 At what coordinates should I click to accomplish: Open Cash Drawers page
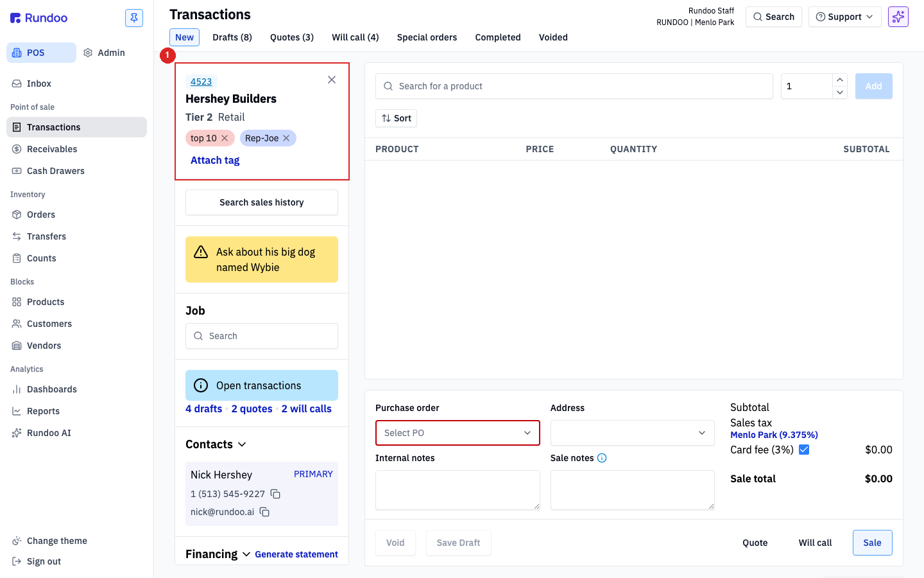76,171
